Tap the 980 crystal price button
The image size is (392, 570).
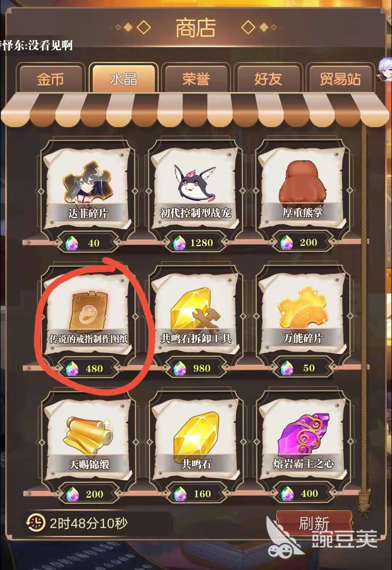pyautogui.click(x=196, y=368)
